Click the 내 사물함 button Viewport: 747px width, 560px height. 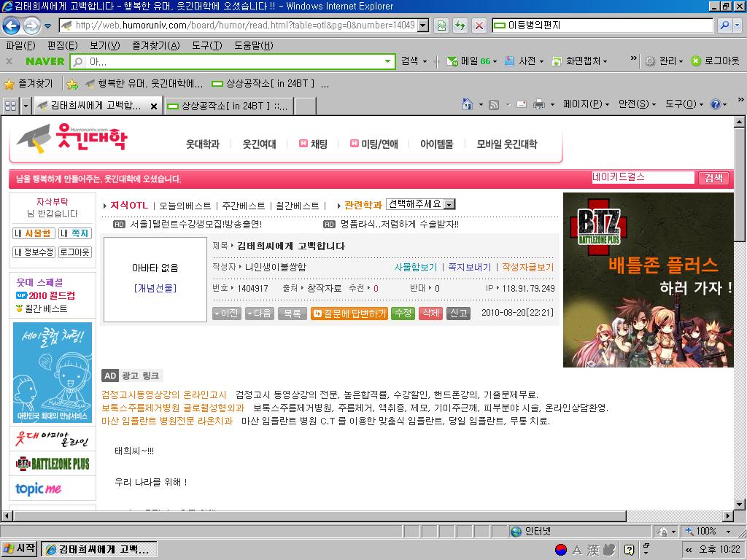point(32,233)
